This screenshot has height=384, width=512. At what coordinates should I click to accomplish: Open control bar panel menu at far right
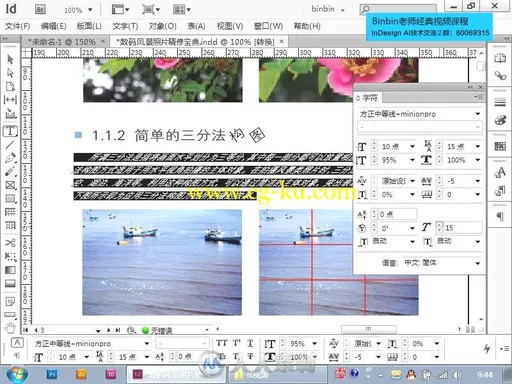(x=505, y=349)
